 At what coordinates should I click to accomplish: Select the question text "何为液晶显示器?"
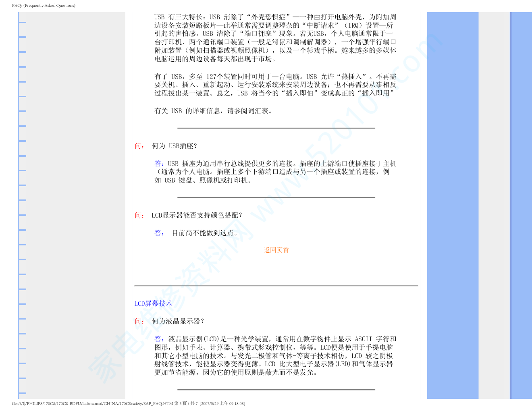pyautogui.click(x=178, y=321)
